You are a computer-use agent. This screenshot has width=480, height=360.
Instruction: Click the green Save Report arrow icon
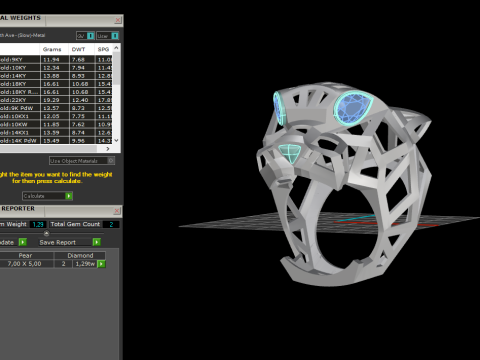pos(97,242)
